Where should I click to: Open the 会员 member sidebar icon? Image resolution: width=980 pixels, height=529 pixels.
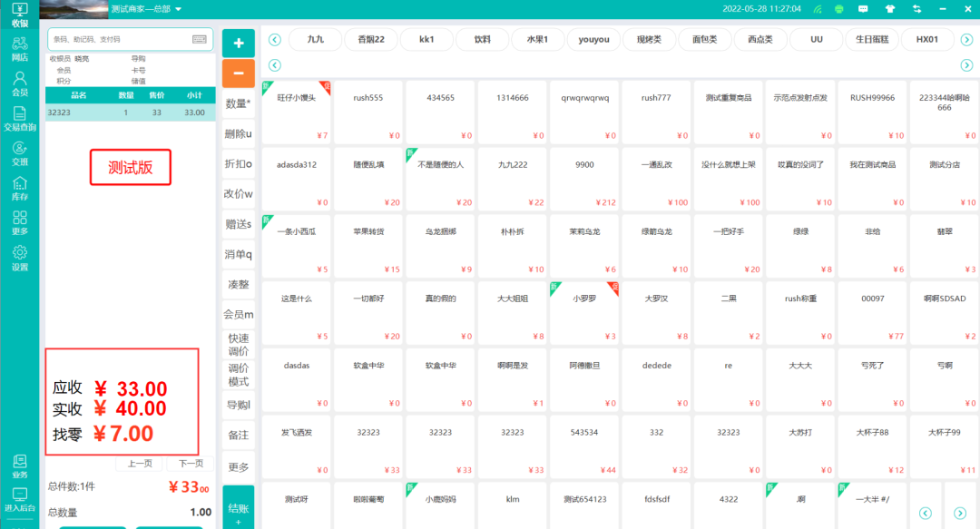[19, 84]
